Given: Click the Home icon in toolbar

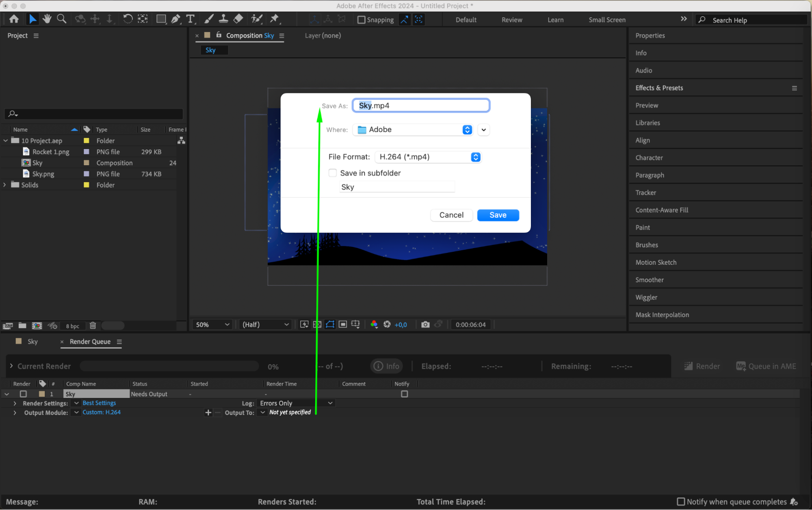Looking at the screenshot, I should pos(14,19).
